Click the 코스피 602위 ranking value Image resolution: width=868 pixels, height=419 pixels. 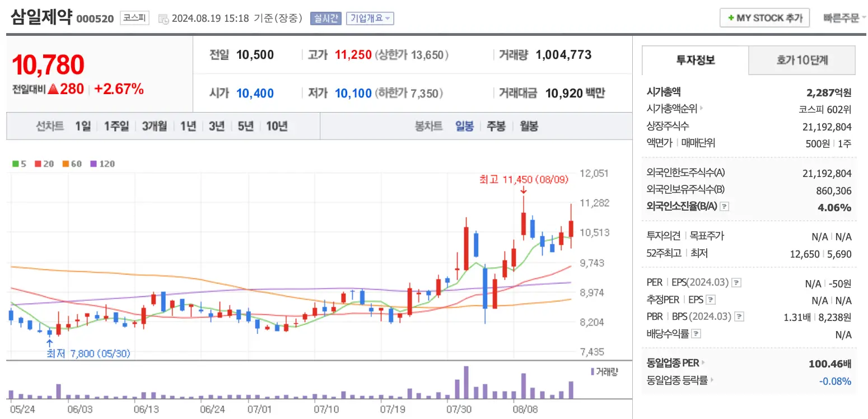point(825,109)
